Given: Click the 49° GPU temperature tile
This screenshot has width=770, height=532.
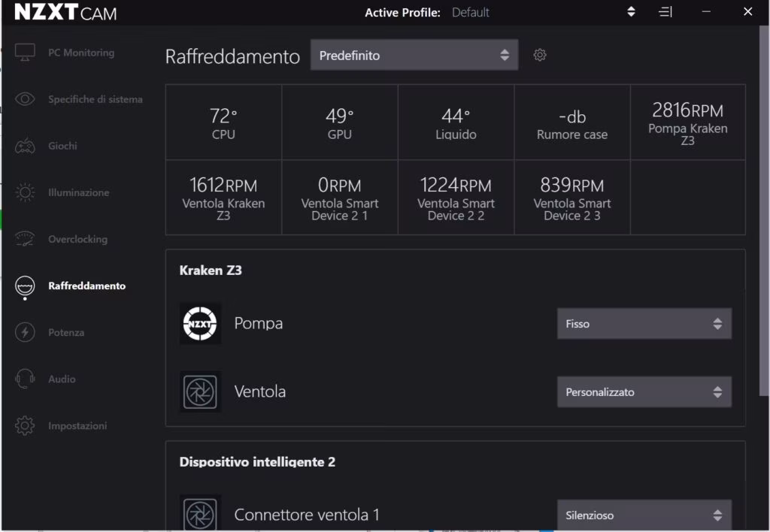Looking at the screenshot, I should coord(340,122).
